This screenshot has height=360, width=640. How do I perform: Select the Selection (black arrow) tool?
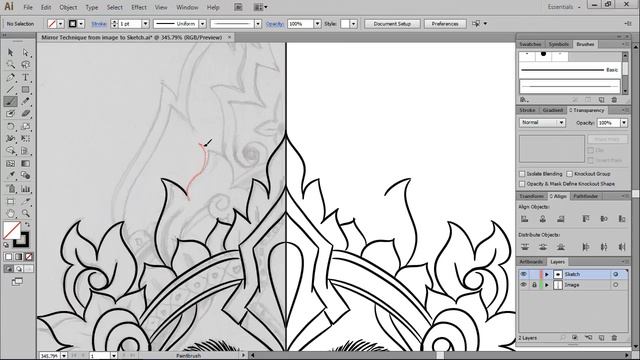tap(11, 53)
